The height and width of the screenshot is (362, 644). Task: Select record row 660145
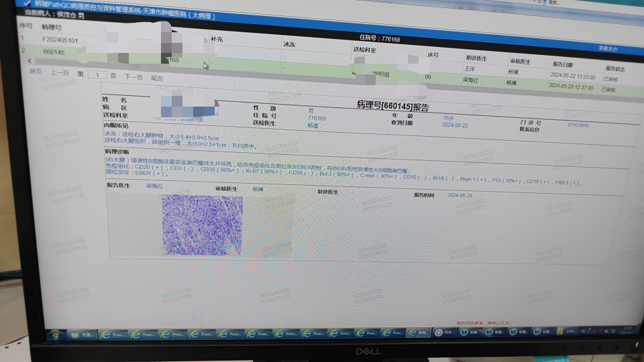pyautogui.click(x=54, y=52)
